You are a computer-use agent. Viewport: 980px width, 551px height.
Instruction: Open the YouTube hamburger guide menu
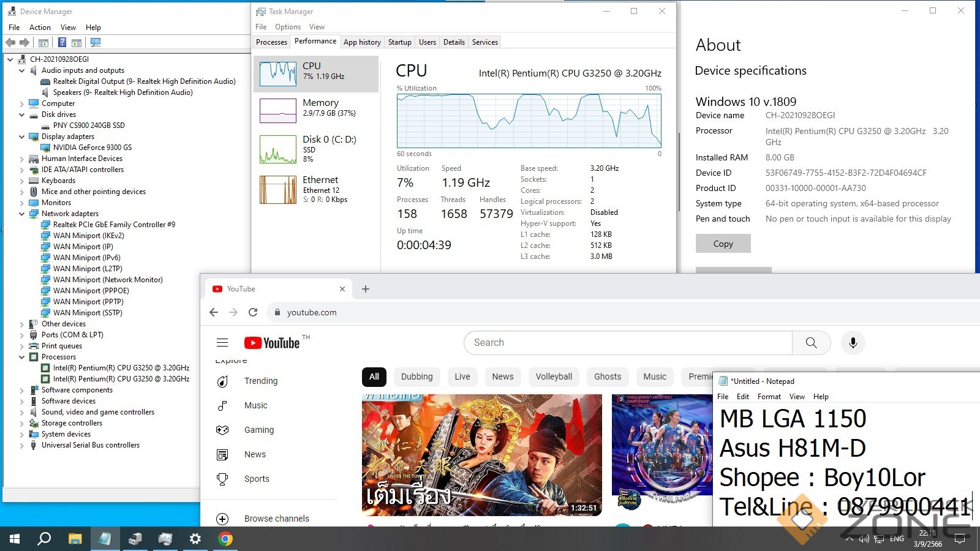tap(222, 343)
